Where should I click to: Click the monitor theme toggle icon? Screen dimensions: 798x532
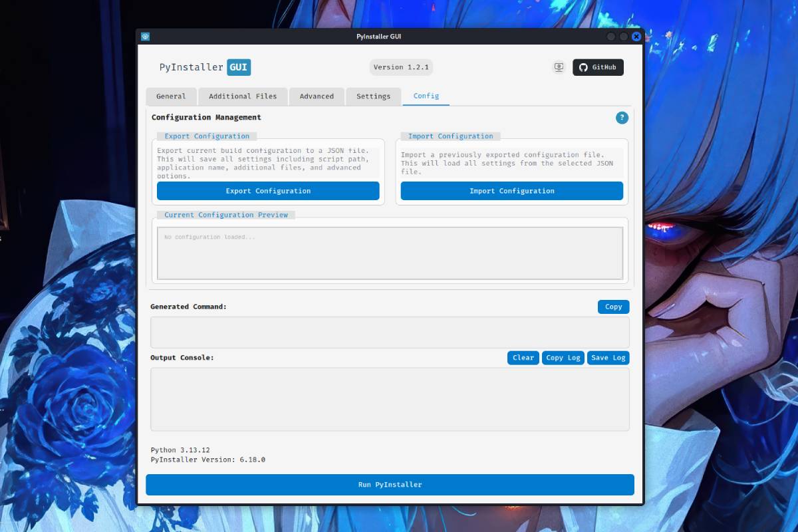point(559,67)
